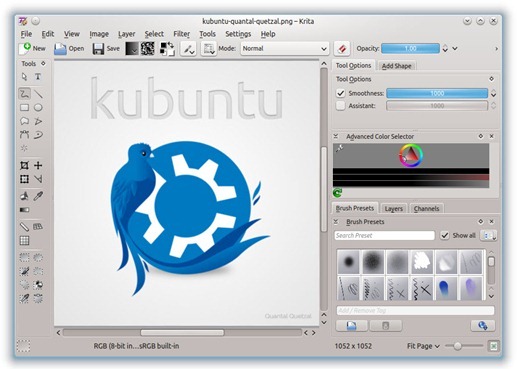This screenshot has width=524, height=369.
Task: Select the Ellipse tool
Action: point(38,108)
